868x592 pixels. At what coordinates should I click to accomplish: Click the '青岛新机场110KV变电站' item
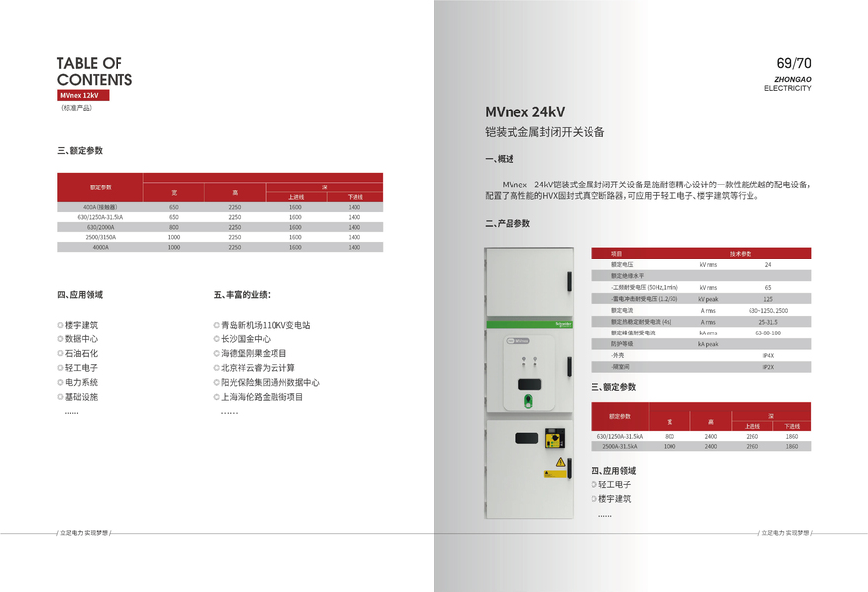click(x=266, y=325)
